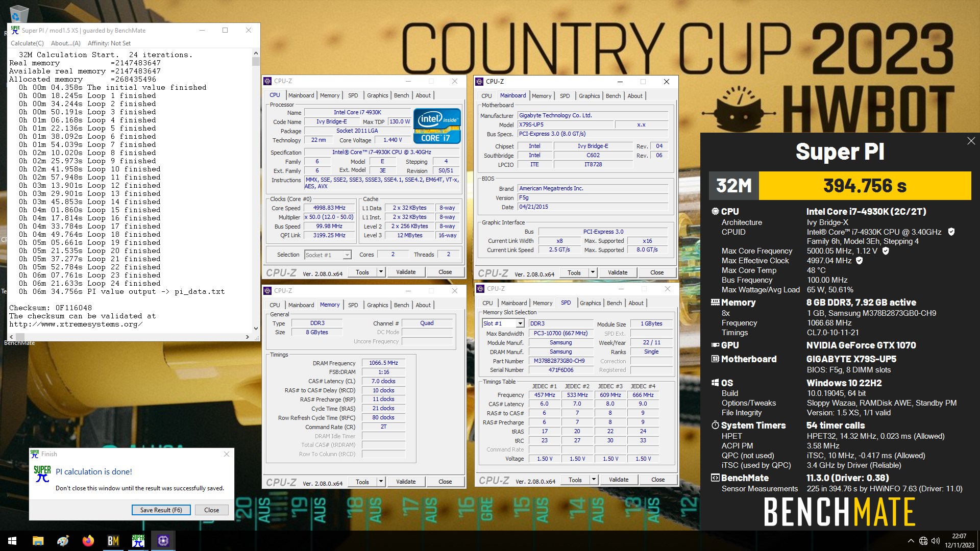Switch to Bench tab in top-left CPU-Z
The height and width of the screenshot is (551, 980).
point(402,95)
